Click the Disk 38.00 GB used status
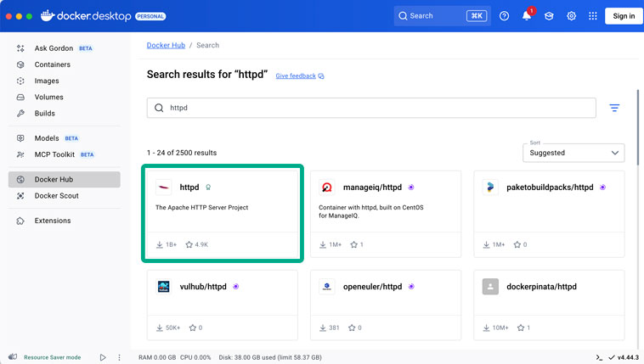Screen dimensions: 644x364 [270, 357]
